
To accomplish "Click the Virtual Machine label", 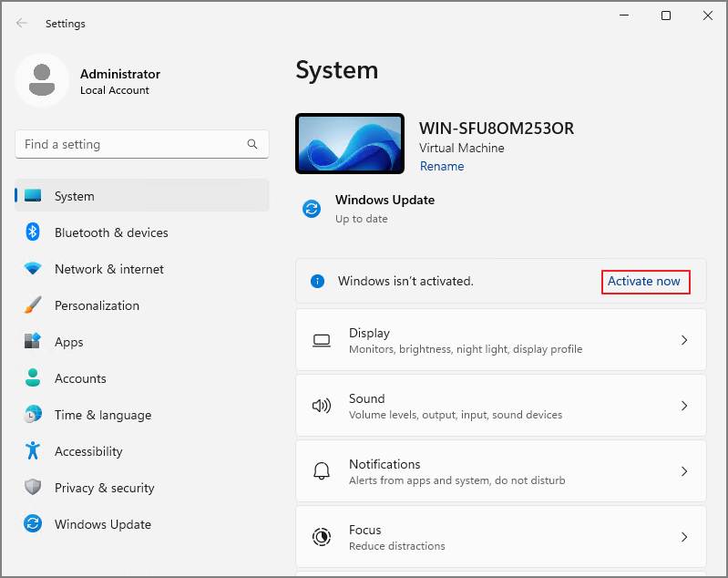I will click(x=462, y=148).
